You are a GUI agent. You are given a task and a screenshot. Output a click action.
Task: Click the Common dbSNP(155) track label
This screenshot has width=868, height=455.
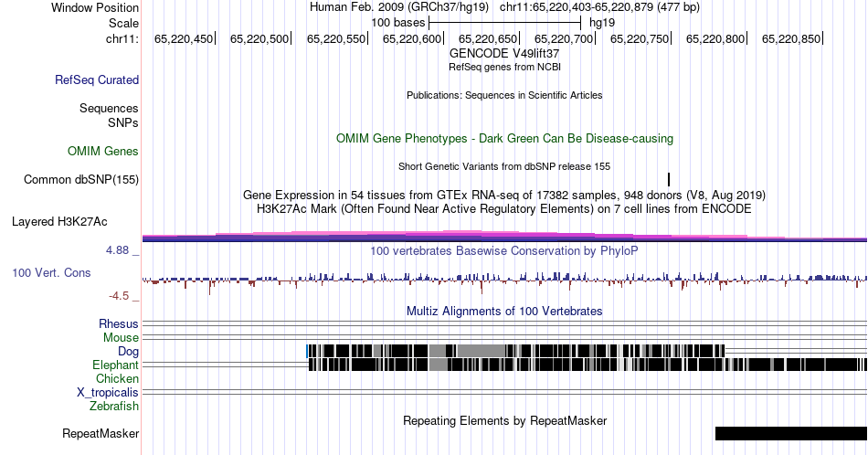[x=81, y=179]
